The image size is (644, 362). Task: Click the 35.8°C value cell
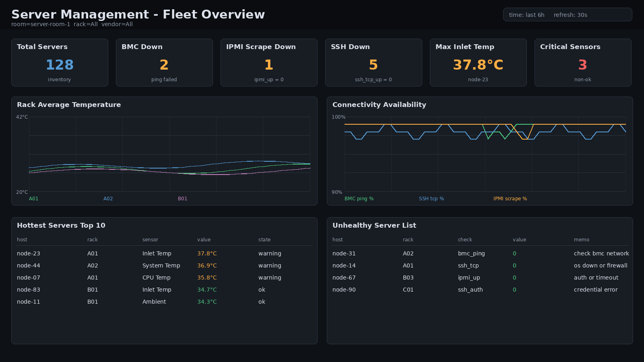(207, 278)
